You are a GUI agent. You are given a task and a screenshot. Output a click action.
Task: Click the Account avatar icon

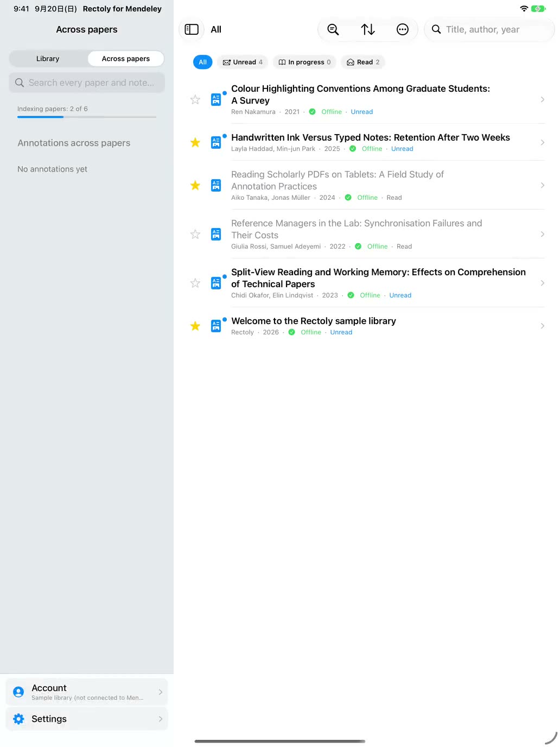coord(18,692)
